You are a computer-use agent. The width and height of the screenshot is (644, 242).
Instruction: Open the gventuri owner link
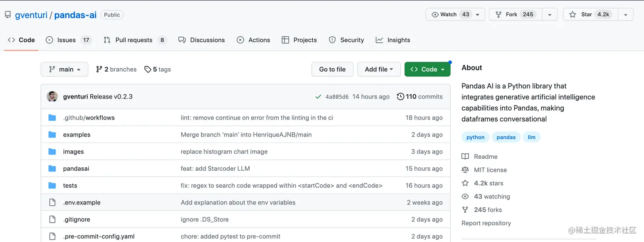(31, 15)
